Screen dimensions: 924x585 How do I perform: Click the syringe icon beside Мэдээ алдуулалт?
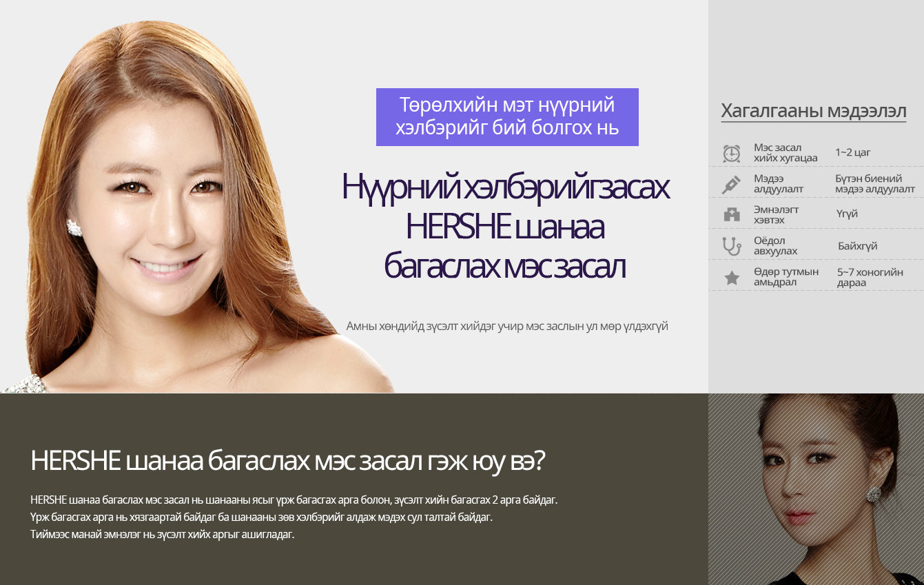pyautogui.click(x=731, y=184)
